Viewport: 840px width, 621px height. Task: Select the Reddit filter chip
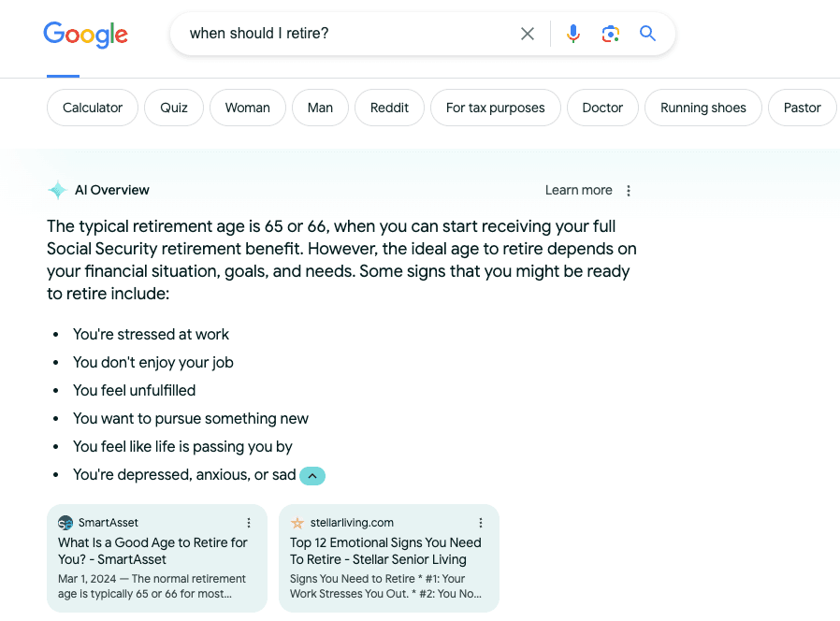(x=389, y=108)
